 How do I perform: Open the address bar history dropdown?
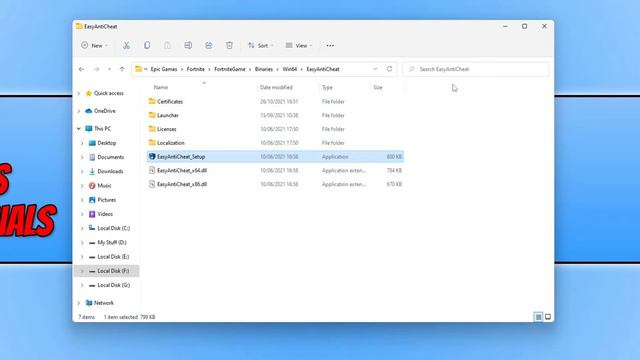(x=375, y=69)
